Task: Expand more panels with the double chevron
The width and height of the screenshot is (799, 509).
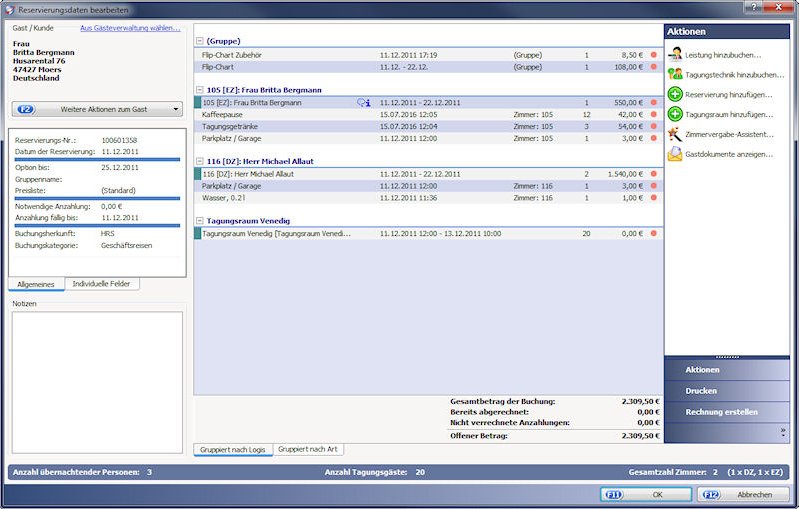Action: [783, 432]
